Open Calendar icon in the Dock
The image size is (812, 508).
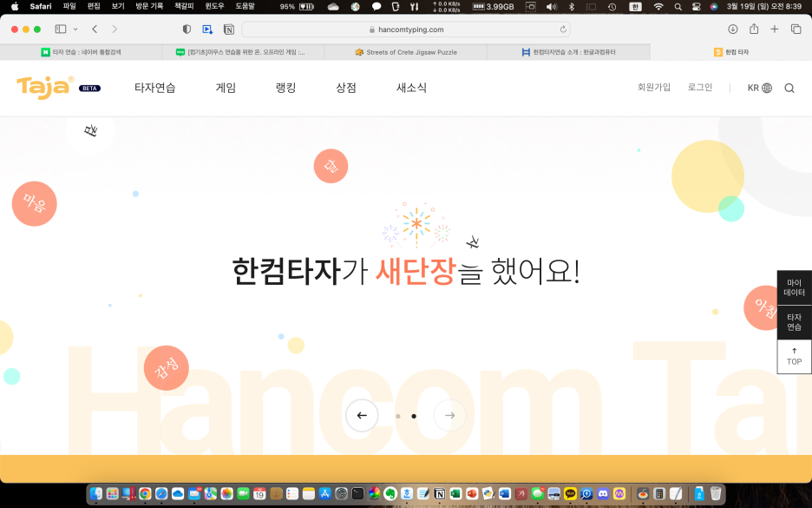tap(259, 493)
